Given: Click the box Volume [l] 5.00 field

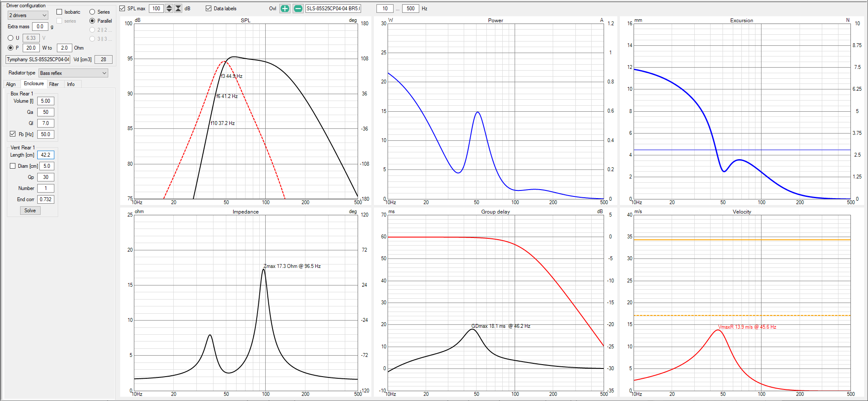Looking at the screenshot, I should [46, 101].
